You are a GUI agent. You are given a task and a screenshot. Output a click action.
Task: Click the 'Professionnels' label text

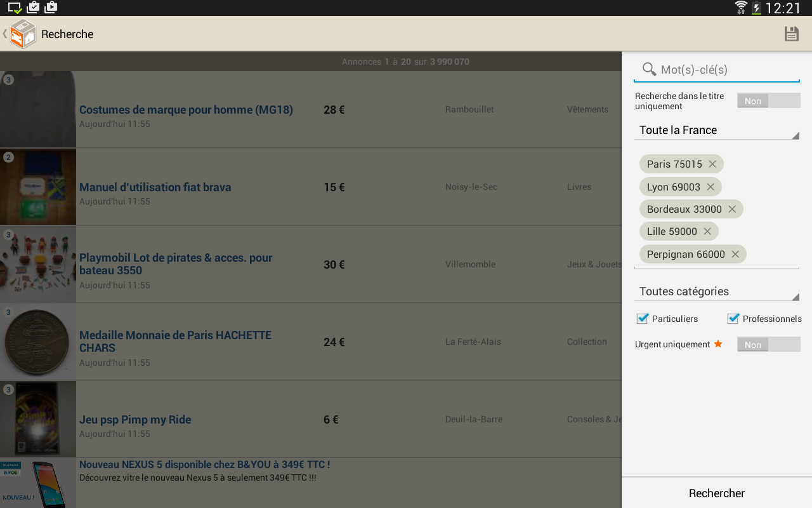772,319
